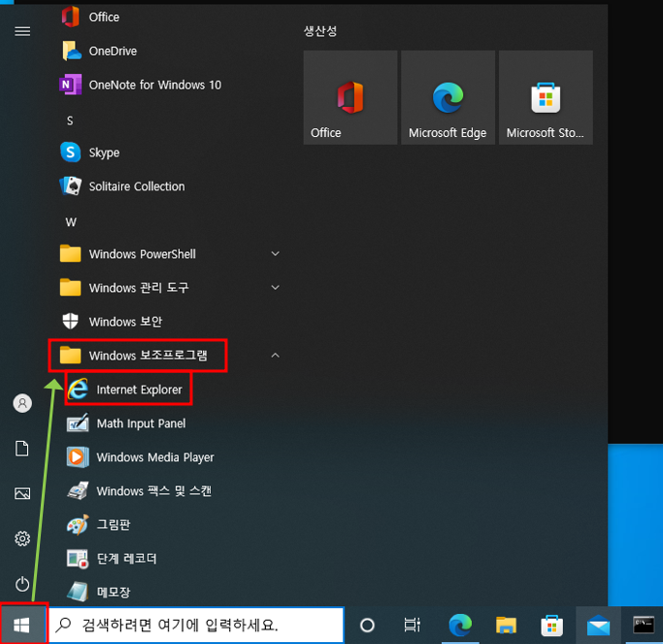Open 메모장 notepad
663x644 pixels.
pos(169,592)
